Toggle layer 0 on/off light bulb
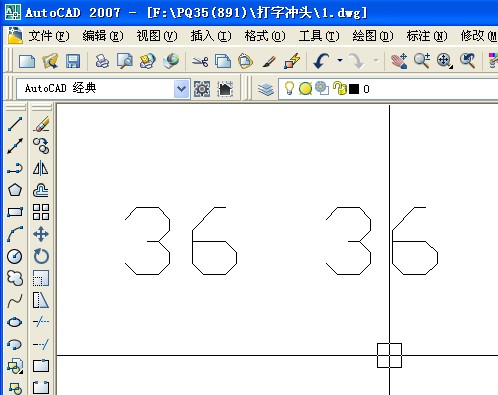 click(289, 89)
